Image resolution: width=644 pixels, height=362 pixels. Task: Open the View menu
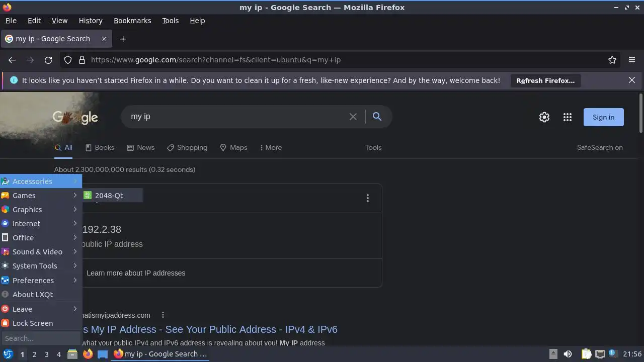[59, 21]
